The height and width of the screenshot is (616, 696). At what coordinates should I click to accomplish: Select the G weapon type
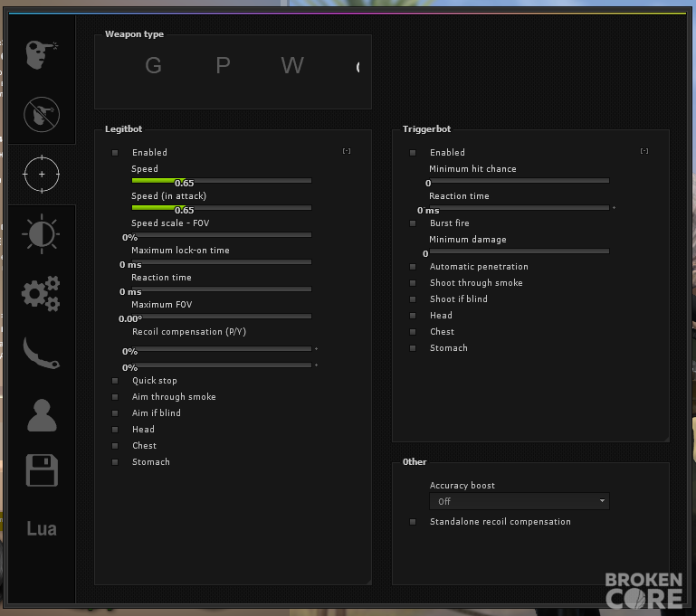pos(153,66)
